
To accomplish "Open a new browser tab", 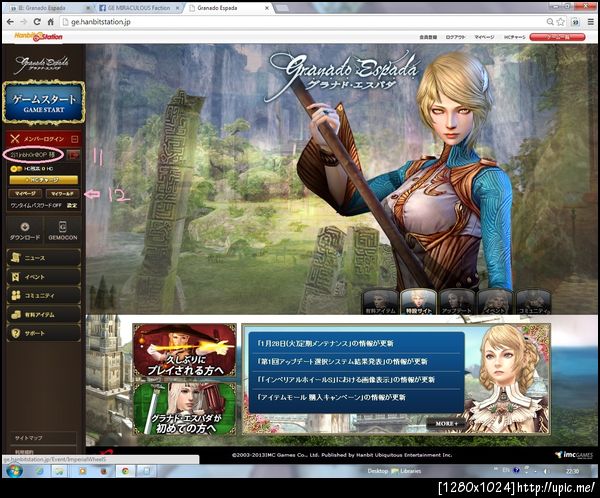I will [x=282, y=8].
